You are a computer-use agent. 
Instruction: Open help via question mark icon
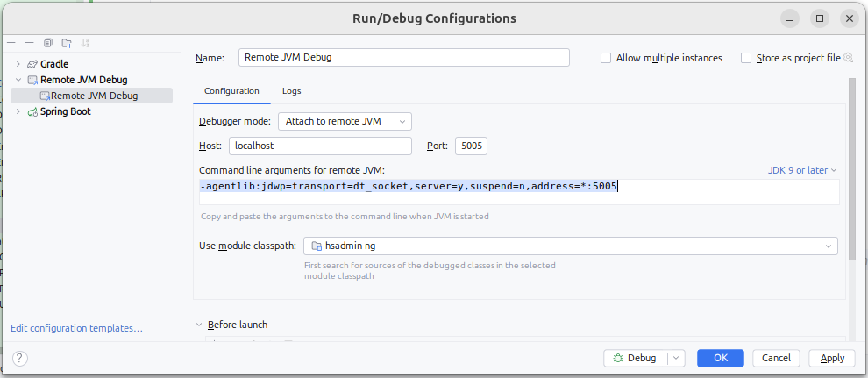coord(20,358)
